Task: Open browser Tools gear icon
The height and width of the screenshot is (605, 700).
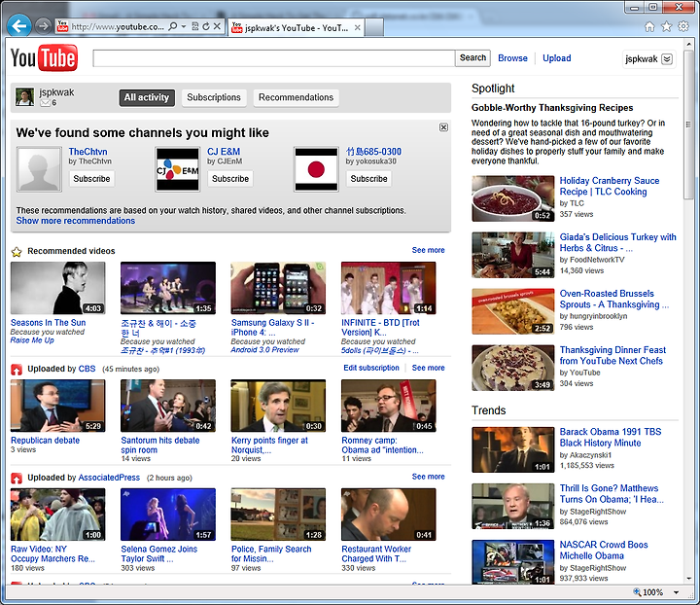Action: 683,26
